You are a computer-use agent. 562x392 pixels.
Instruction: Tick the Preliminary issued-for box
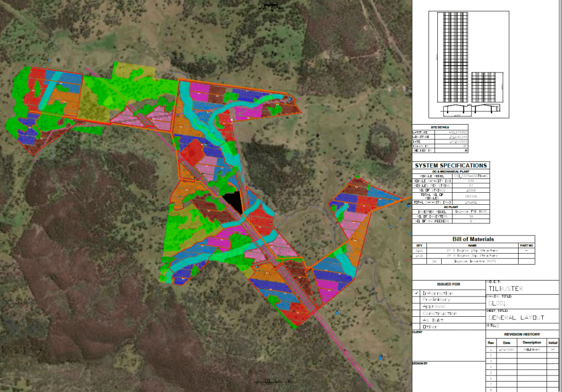[417, 300]
